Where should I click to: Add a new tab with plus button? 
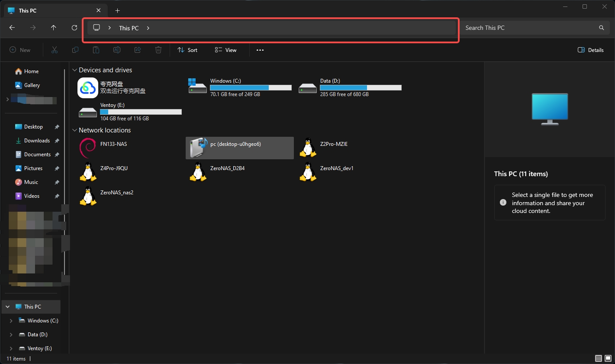point(118,10)
